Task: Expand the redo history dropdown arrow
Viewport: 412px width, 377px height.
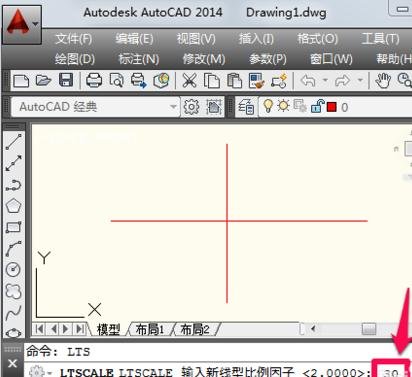Action: tap(360, 80)
